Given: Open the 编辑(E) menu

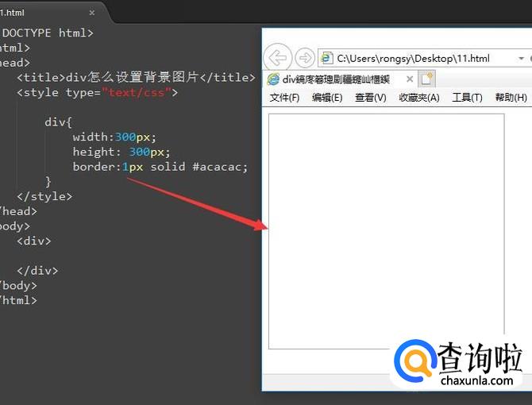Looking at the screenshot, I should (x=327, y=98).
